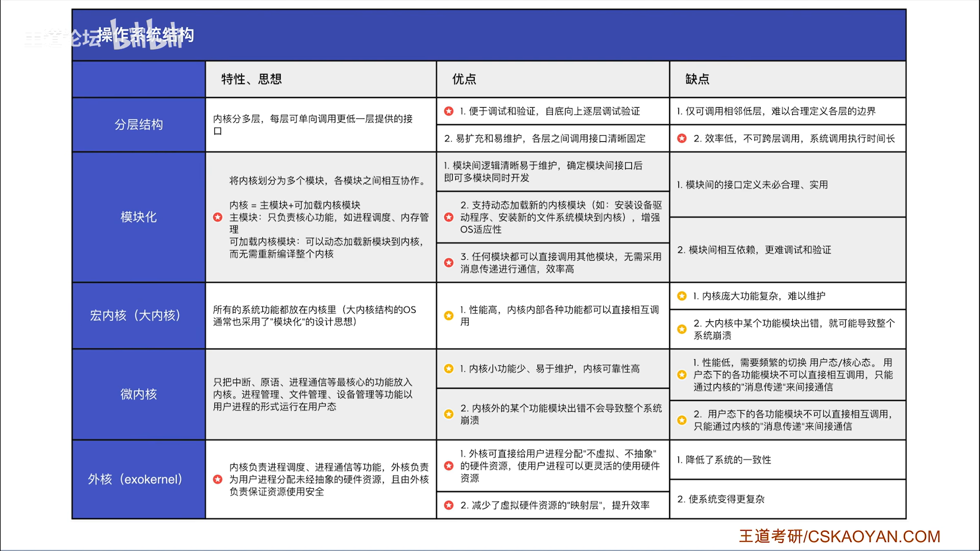Click the 模块化 row label
Image resolution: width=980 pixels, height=551 pixels.
(x=139, y=217)
